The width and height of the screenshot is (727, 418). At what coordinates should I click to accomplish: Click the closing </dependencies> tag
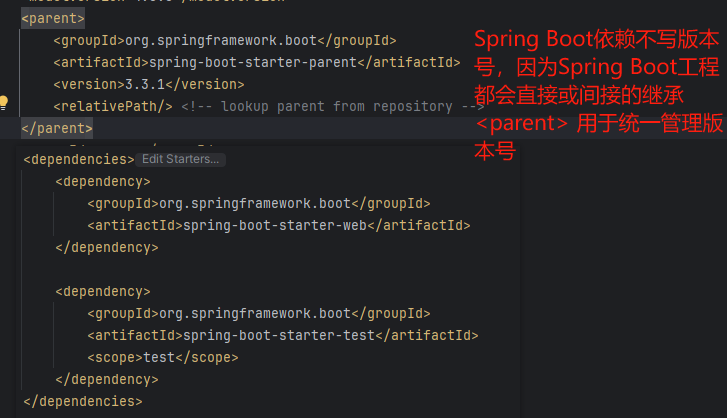tap(83, 401)
